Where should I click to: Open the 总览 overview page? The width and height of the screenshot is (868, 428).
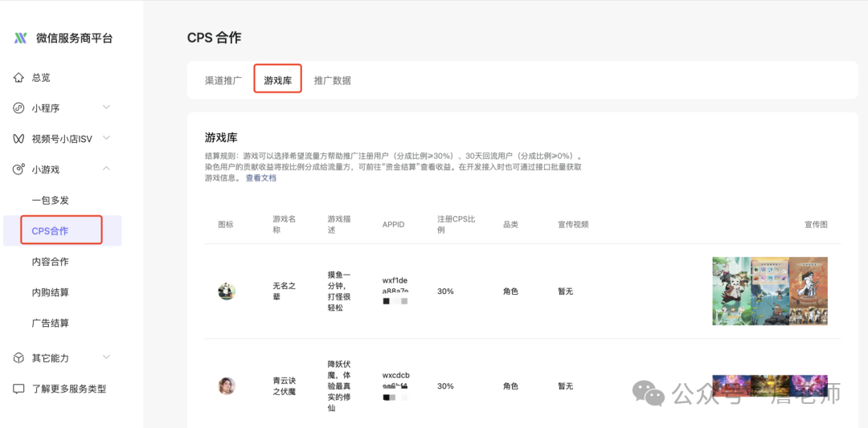tap(41, 78)
